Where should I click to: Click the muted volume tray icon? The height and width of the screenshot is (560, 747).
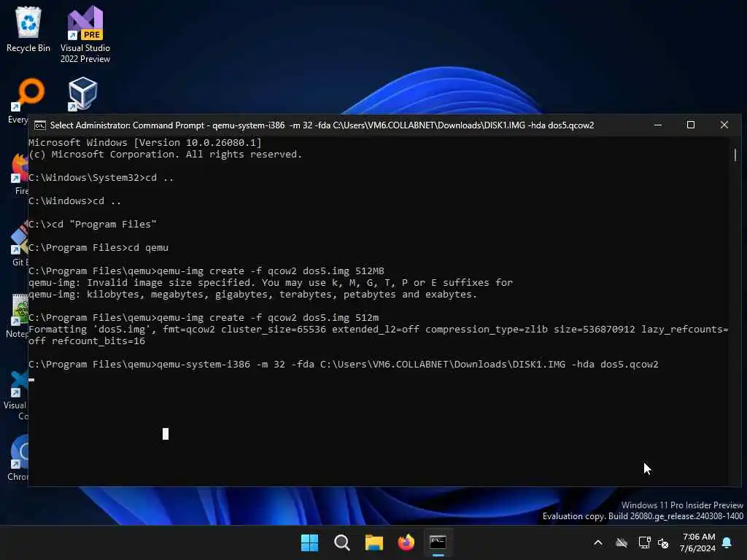(663, 542)
